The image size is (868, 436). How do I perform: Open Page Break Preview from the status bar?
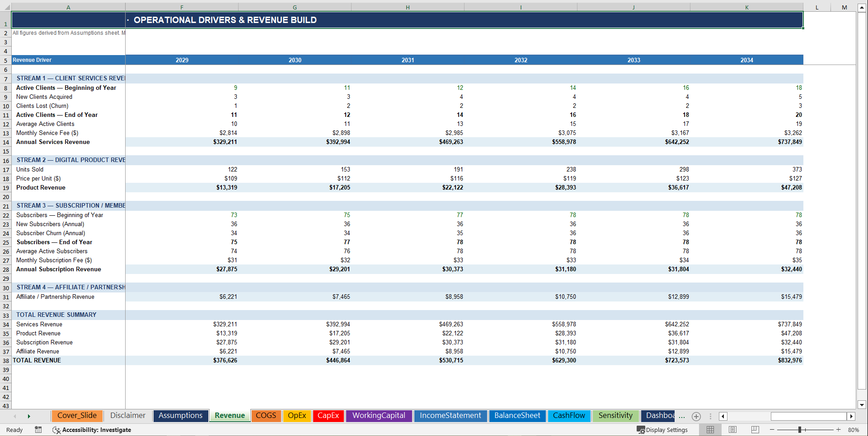[x=755, y=430]
